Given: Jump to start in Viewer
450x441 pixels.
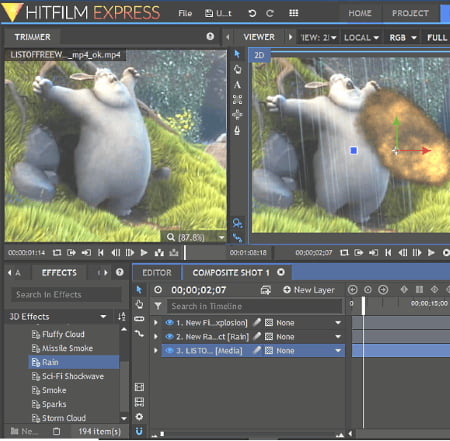Looking at the screenshot, I should point(388,253).
